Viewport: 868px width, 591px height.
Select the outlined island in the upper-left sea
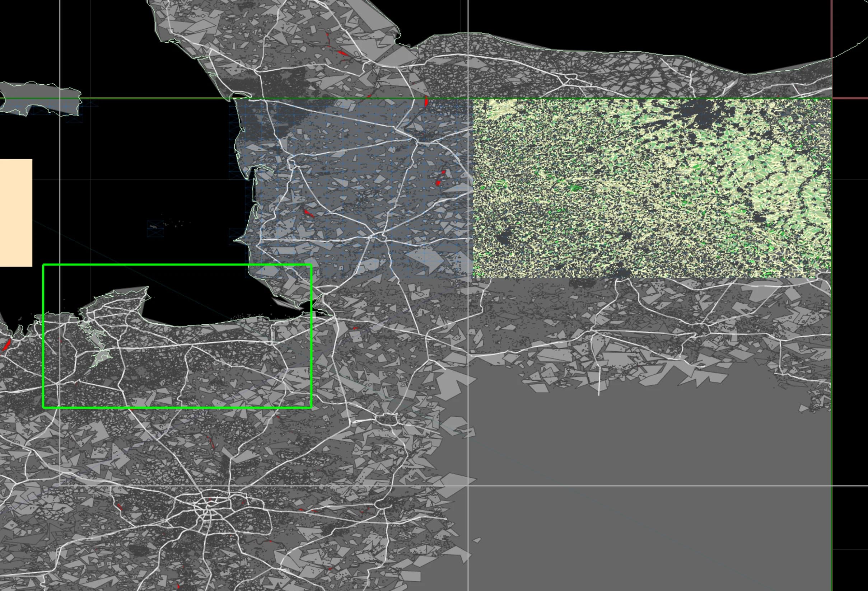pyautogui.click(x=40, y=98)
